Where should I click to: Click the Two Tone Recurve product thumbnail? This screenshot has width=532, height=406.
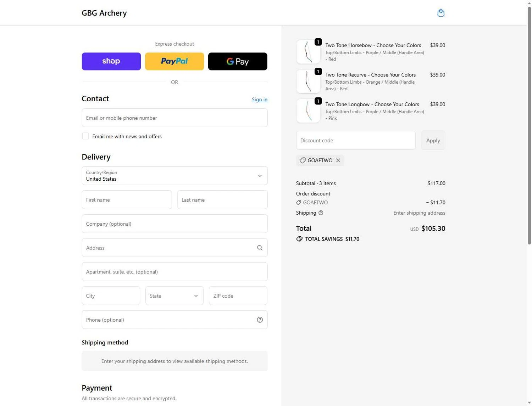308,81
